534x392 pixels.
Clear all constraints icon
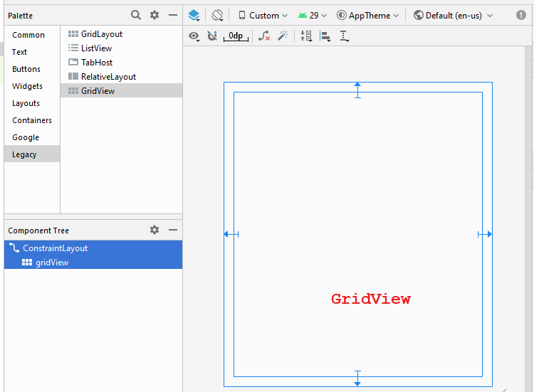(264, 36)
